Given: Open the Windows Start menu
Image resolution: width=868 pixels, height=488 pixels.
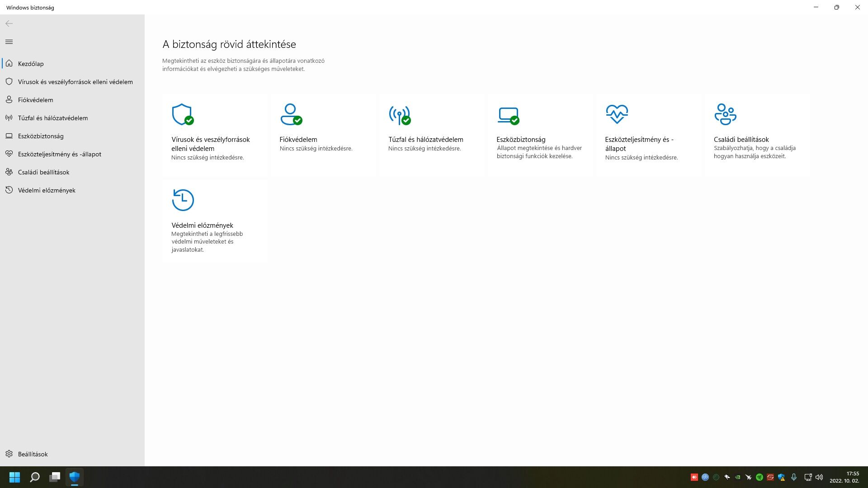Looking at the screenshot, I should (14, 477).
